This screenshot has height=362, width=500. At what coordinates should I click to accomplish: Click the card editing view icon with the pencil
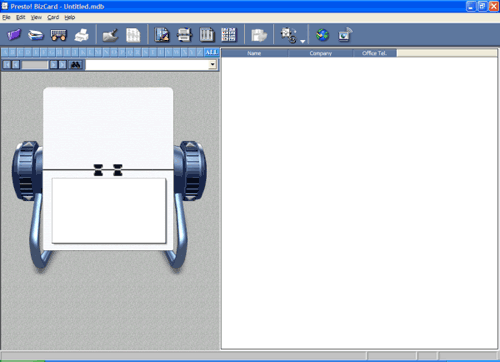click(x=162, y=35)
